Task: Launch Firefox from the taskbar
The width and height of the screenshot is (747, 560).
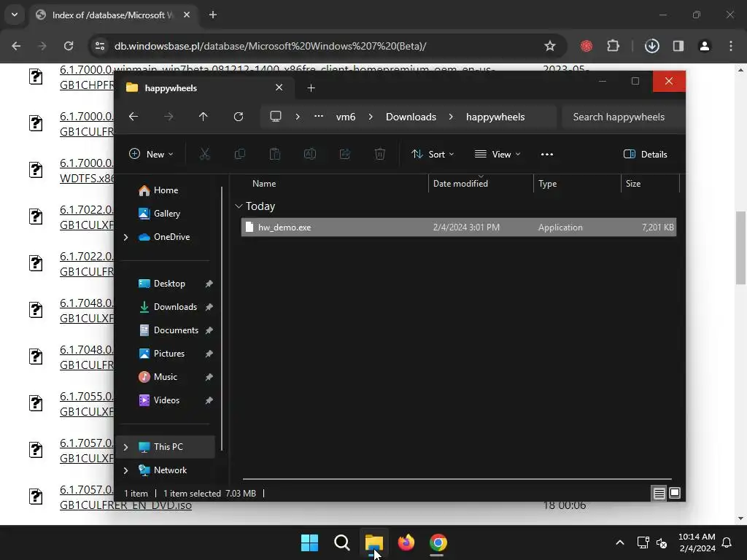Action: 406,542
